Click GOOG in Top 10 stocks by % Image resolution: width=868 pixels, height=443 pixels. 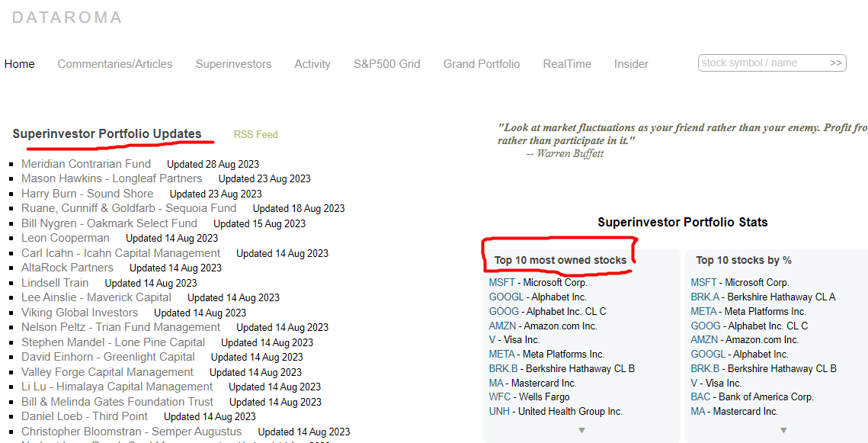[706, 326]
